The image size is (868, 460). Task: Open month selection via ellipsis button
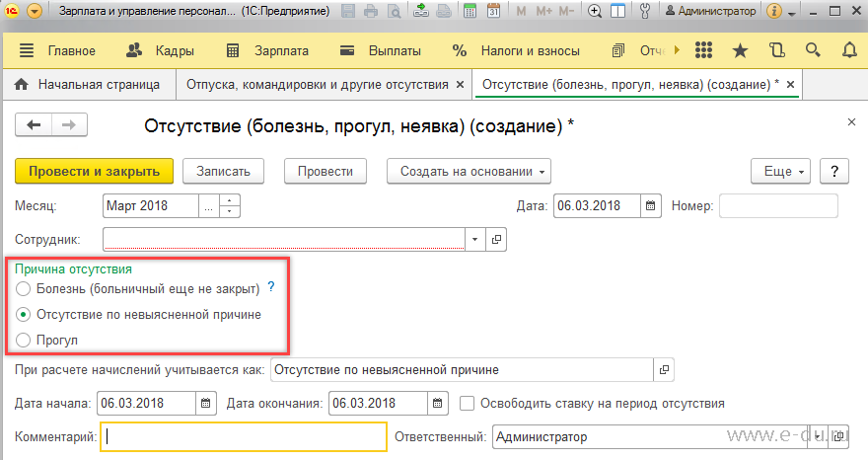pyautogui.click(x=209, y=206)
